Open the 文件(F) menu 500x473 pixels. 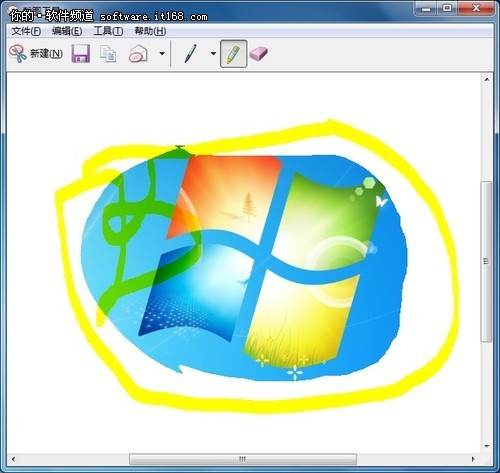(26, 31)
